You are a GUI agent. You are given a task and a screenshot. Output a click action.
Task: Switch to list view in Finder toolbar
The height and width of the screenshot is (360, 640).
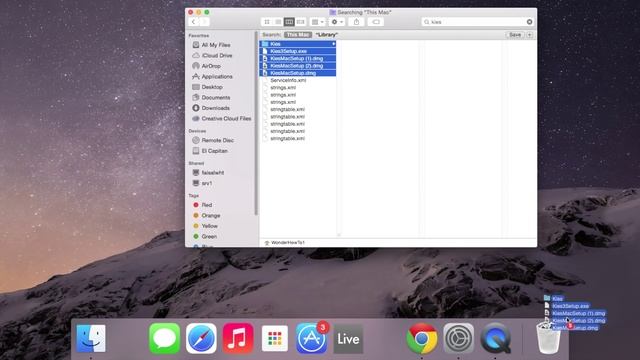(x=278, y=22)
